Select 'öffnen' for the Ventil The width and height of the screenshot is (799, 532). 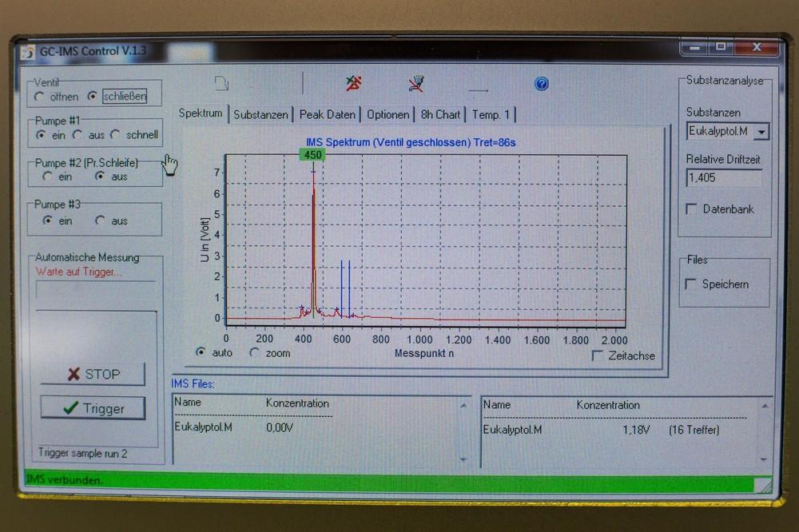(40, 97)
